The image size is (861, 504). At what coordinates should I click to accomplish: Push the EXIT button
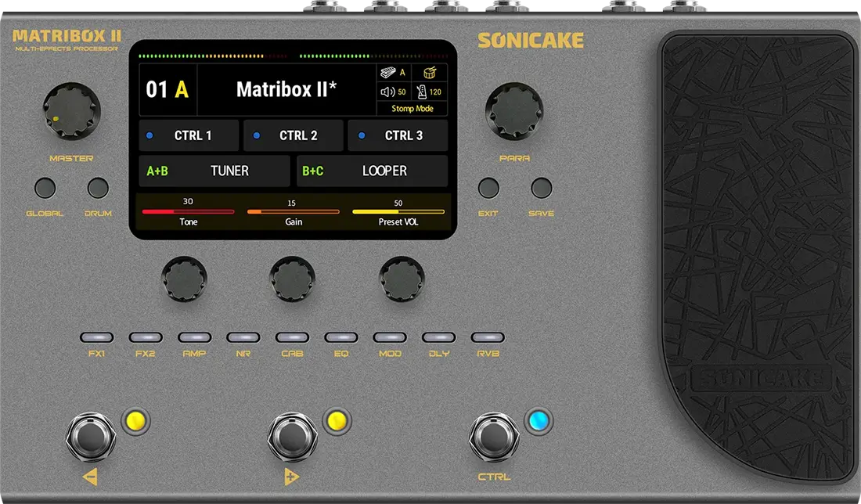488,188
